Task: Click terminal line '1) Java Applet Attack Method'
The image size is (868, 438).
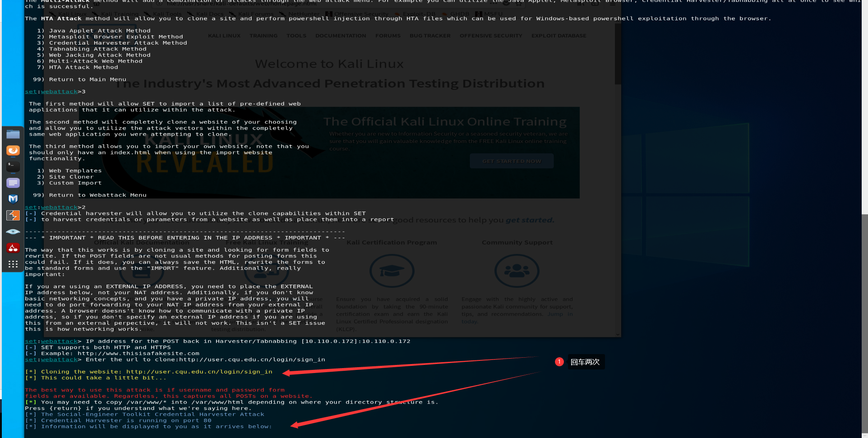Action: coord(94,31)
